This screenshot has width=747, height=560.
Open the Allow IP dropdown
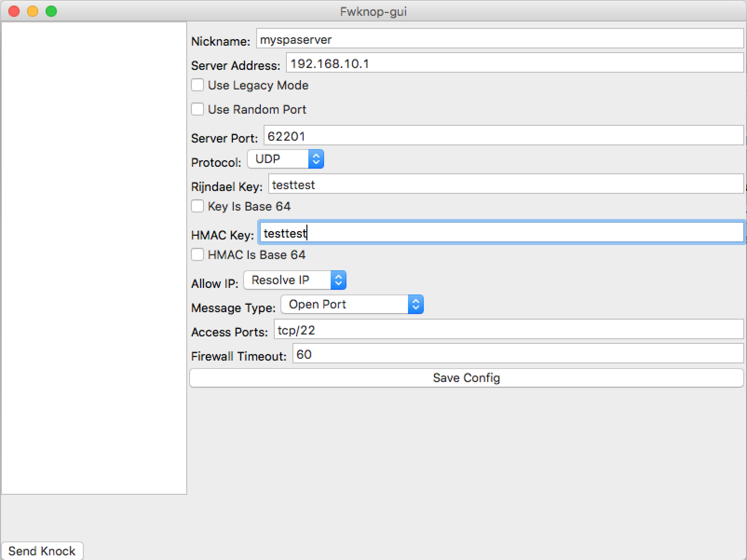(289, 280)
